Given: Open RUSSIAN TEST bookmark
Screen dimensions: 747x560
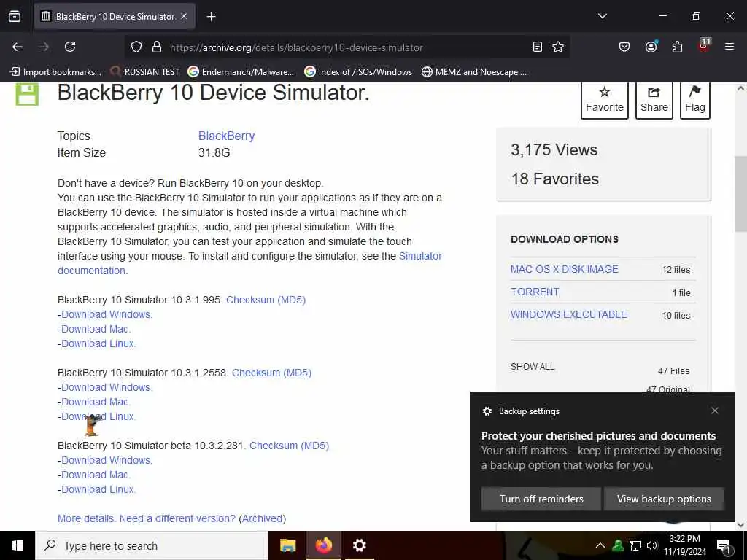Looking at the screenshot, I should pos(144,72).
